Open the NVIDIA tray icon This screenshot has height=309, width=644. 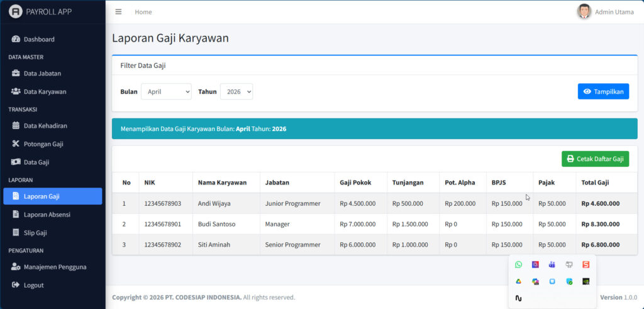point(586,281)
